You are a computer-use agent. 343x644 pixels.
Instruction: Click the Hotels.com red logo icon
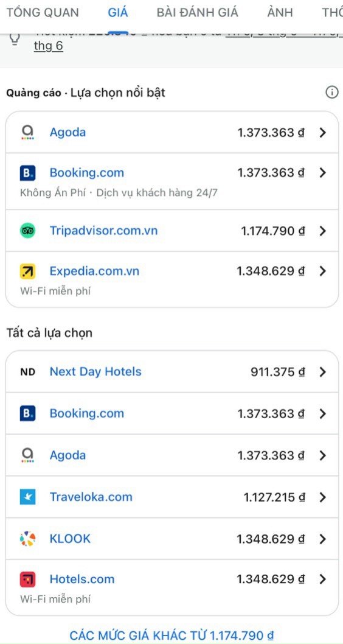(28, 579)
